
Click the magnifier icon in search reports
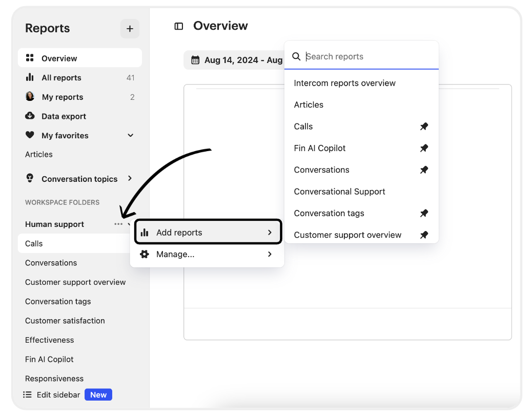296,57
